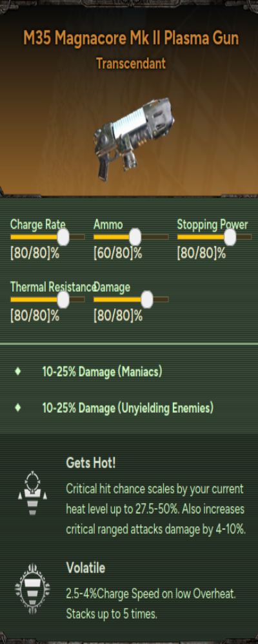Viewport: 258px width, 644px height.
Task: Click the Thermal Resistance slider handle
Action: pos(63,299)
